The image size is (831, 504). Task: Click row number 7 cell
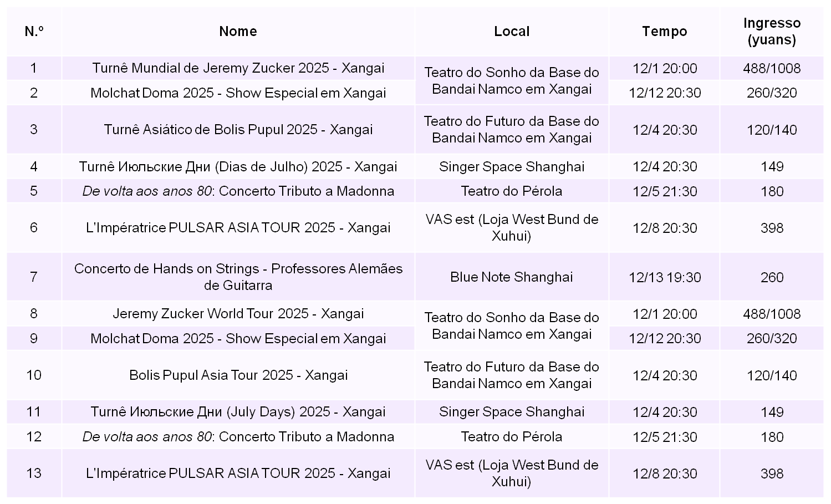(34, 277)
